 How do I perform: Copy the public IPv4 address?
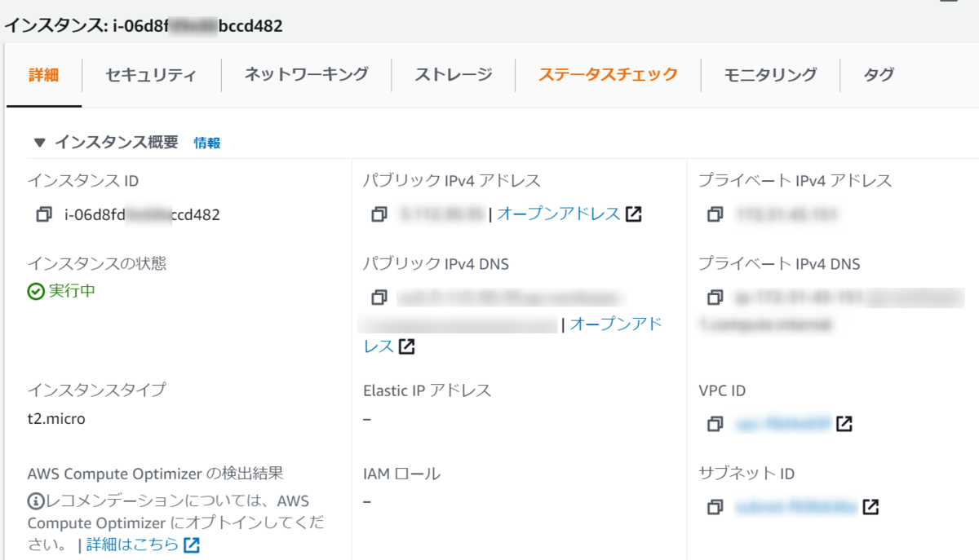pos(379,214)
